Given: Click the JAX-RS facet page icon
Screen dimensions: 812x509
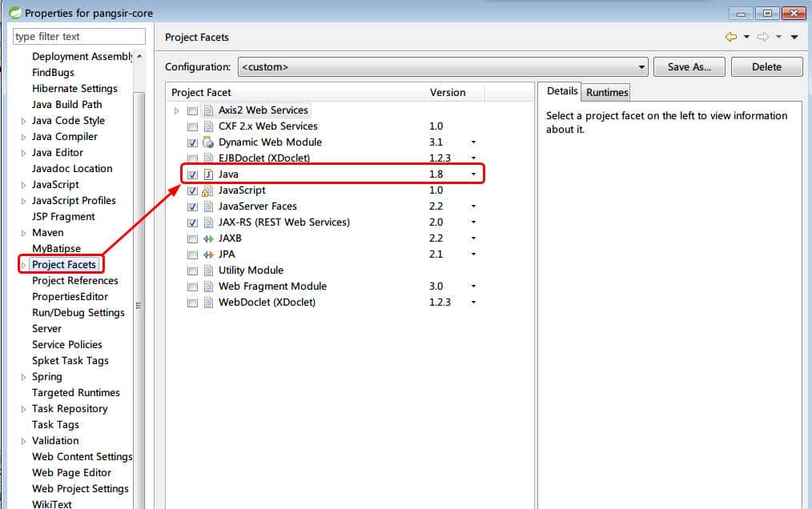Looking at the screenshot, I should tap(208, 222).
